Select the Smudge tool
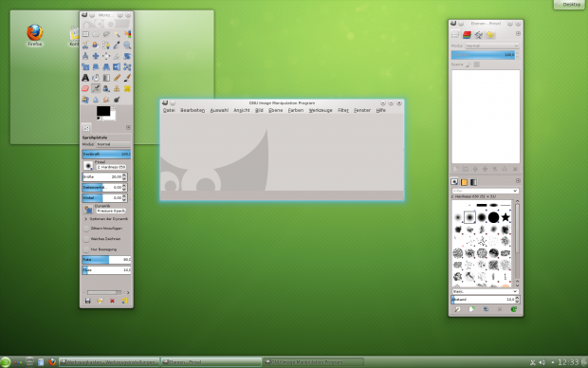 click(x=106, y=100)
